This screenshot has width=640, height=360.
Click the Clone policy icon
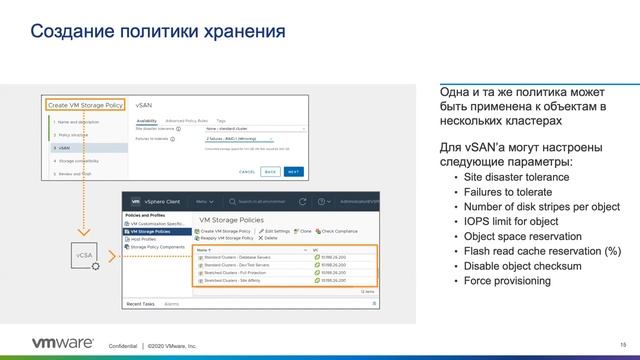pos(296,231)
